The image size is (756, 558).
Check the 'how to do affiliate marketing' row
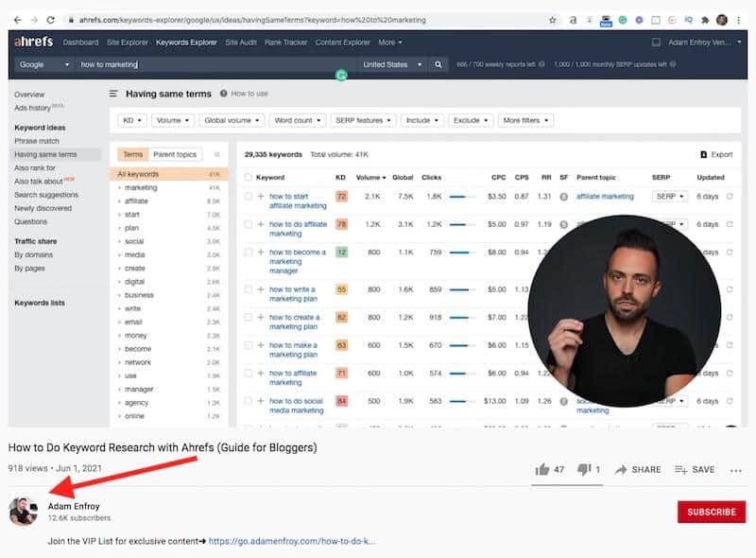[x=249, y=224]
